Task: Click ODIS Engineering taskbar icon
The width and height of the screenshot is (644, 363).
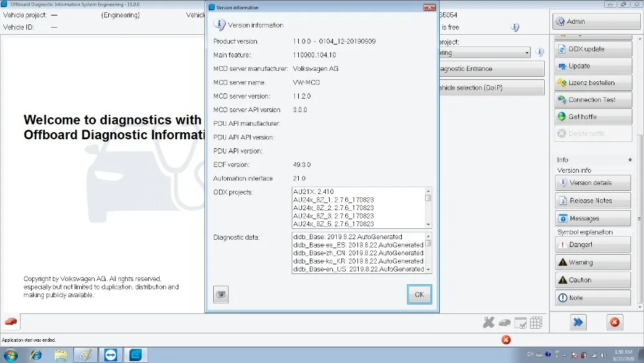Action: tap(135, 355)
